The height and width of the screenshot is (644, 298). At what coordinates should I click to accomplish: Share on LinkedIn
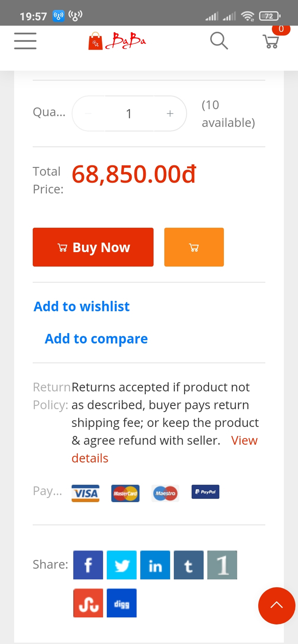coord(155,565)
